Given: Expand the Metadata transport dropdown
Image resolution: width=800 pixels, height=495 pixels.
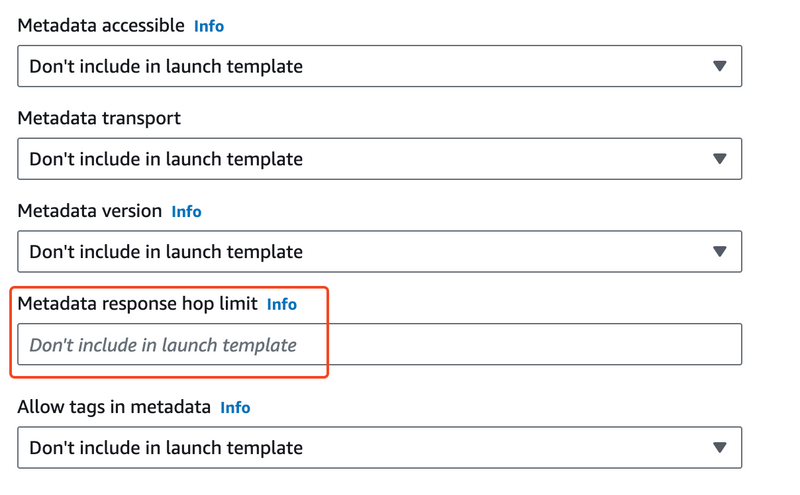Looking at the screenshot, I should 380,159.
